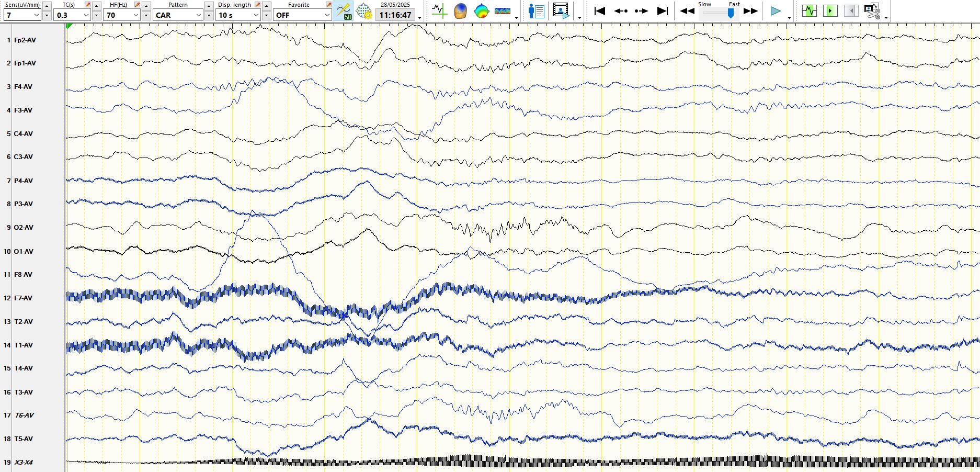Click the 11:16:47 recording time display
Viewport: 980px width, 472px height.
tap(395, 15)
